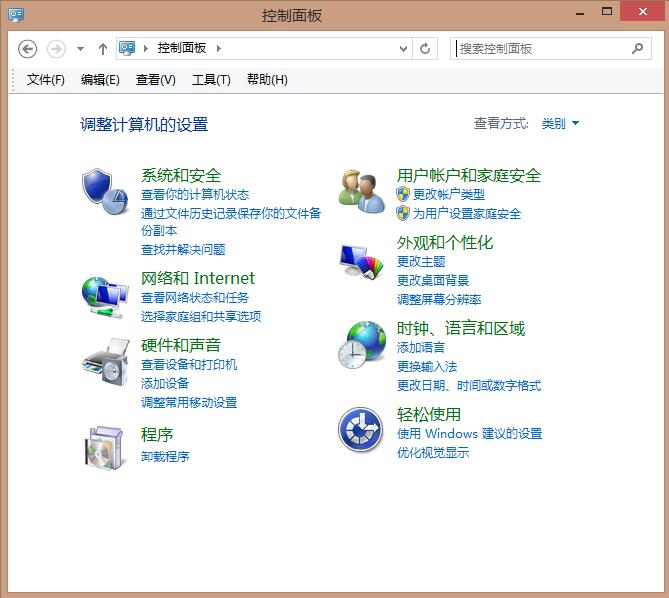Click 更改桌面背景 link
The image size is (669, 598).
(433, 281)
